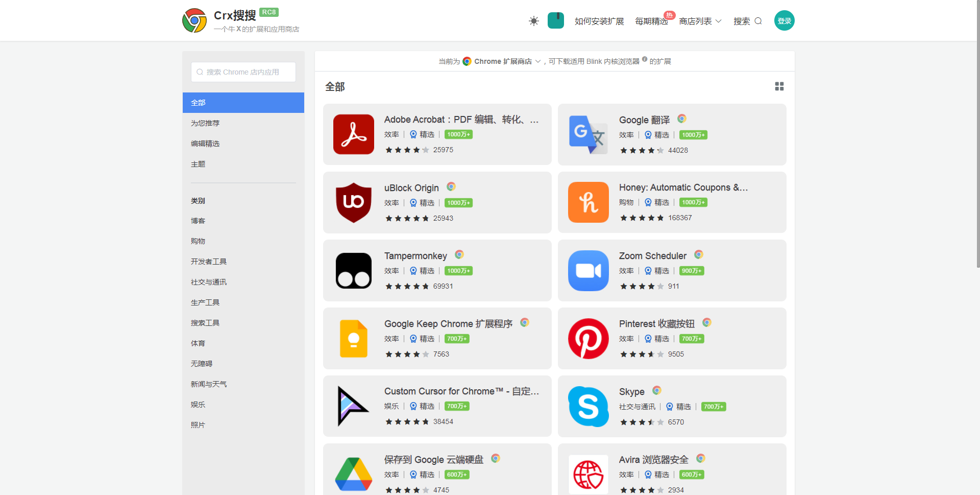The image size is (980, 495).
Task: Toggle the sun light/dark theme icon
Action: click(x=534, y=21)
